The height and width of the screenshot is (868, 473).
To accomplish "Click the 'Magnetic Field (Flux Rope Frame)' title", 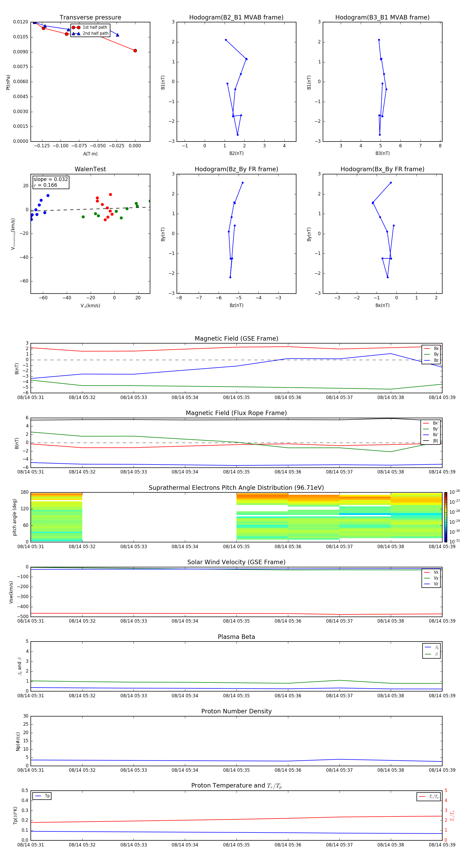I will (236, 413).
